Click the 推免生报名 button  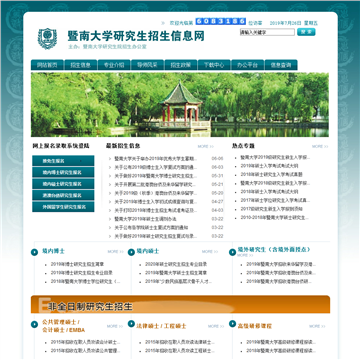coord(63,161)
